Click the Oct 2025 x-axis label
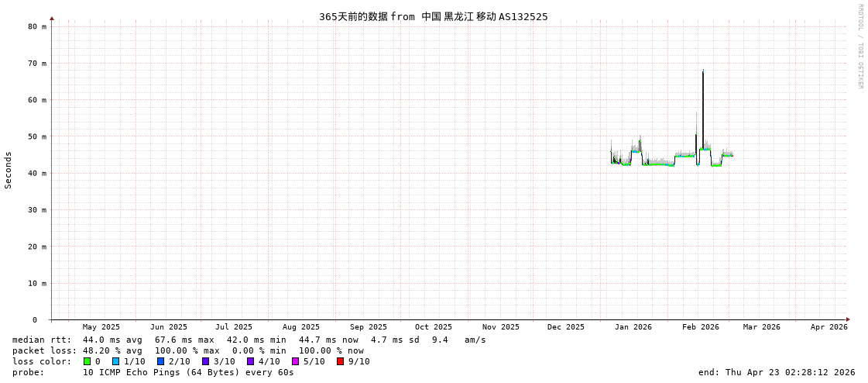This screenshot has width=868, height=383. (433, 327)
